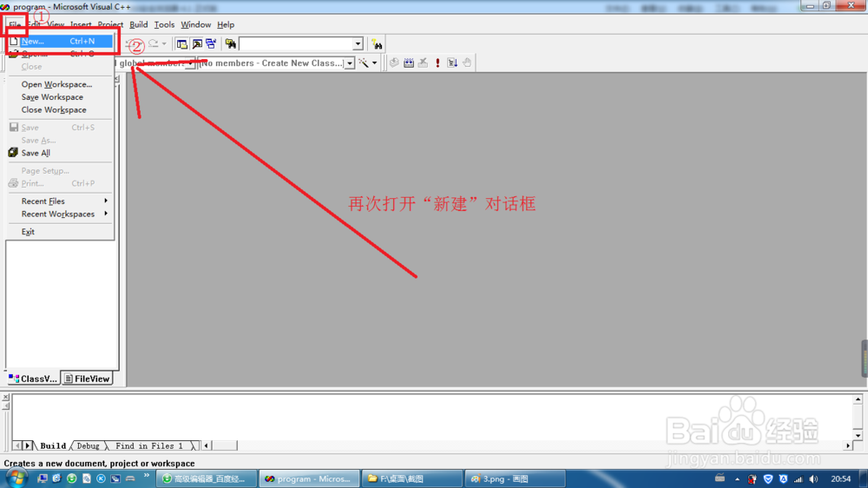
Task: Click output horizontal scrollbar right arrow
Action: [x=848, y=445]
